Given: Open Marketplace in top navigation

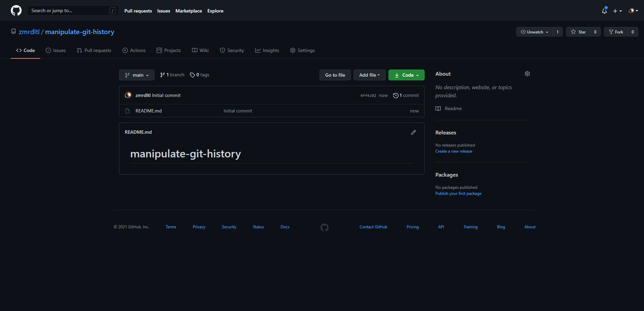Looking at the screenshot, I should tap(189, 11).
